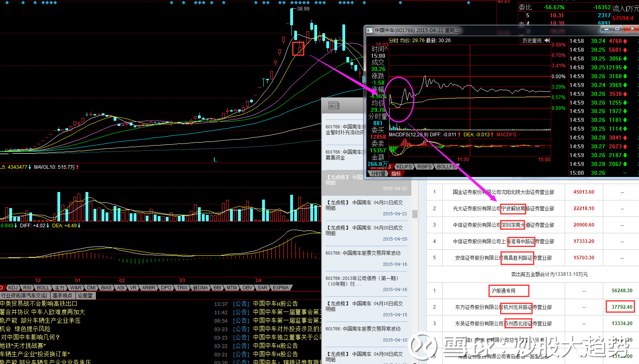This screenshot has width=639, height=364.
Task: Click the middle news panel scrollbar thumb
Action: pos(415,214)
